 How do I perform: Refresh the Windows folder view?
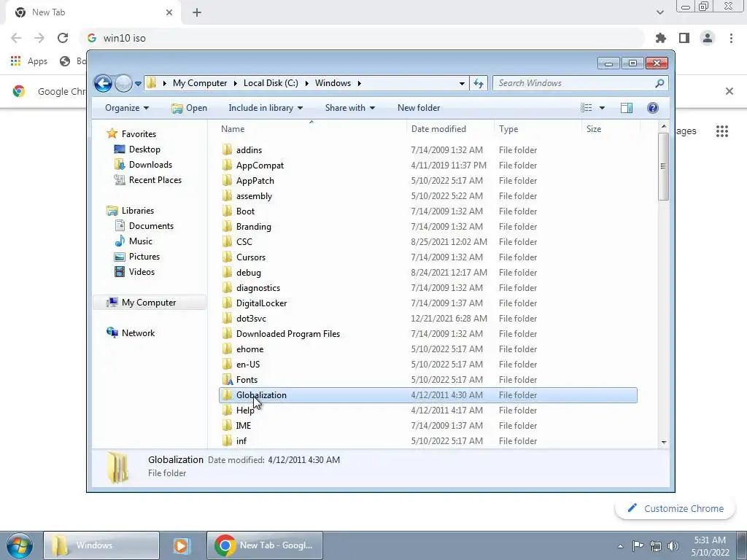479,83
